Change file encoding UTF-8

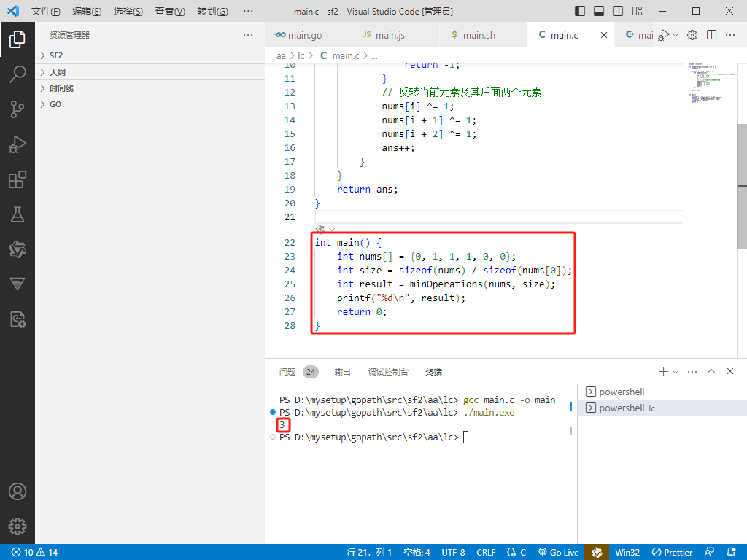point(453,553)
